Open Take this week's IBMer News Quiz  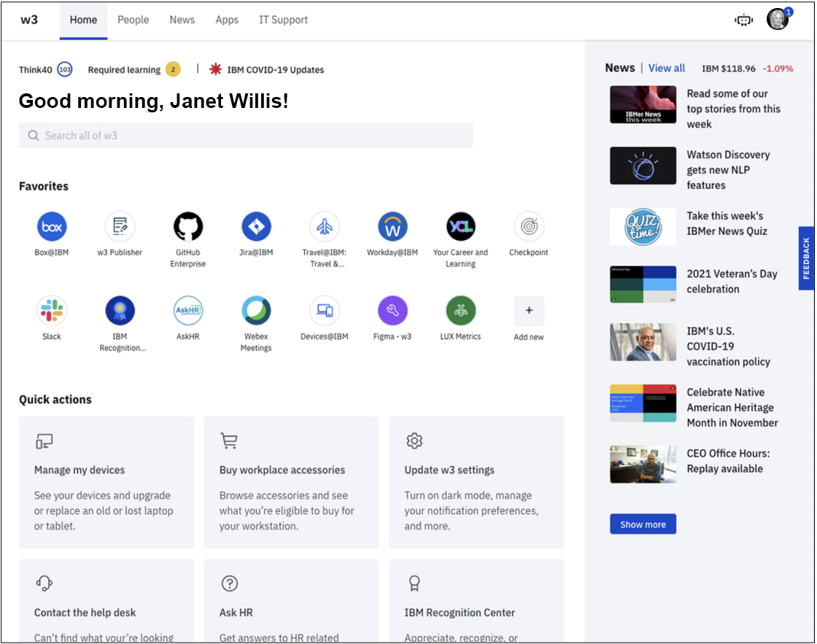(727, 223)
